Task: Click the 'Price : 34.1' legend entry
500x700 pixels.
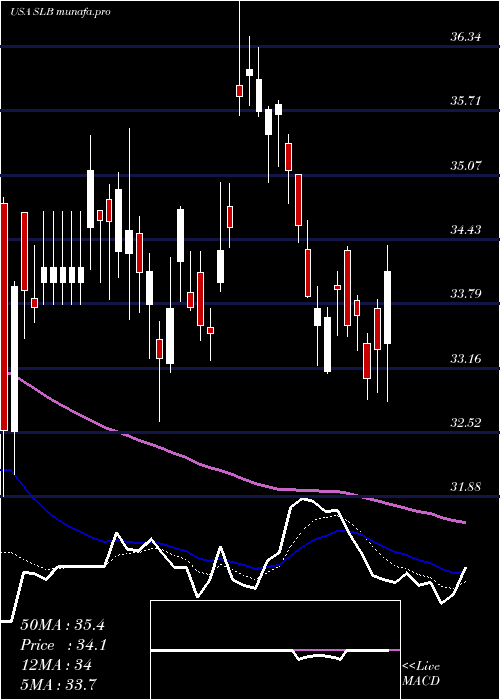Action: coord(63,645)
